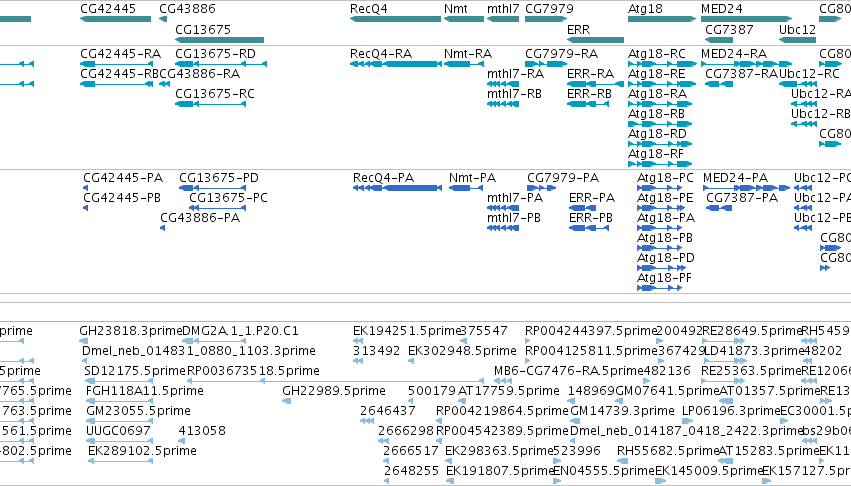Click the Atg18 gene label

[x=645, y=9]
